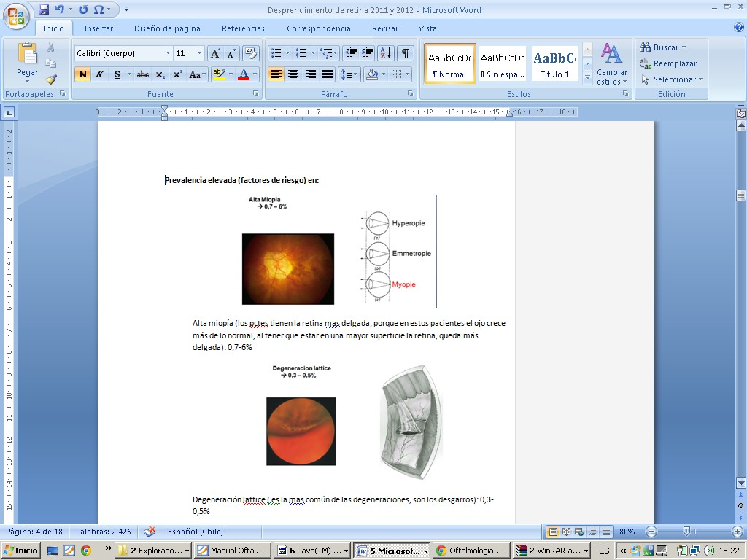Click the Increase Indent icon
The width and height of the screenshot is (747, 560).
(367, 53)
